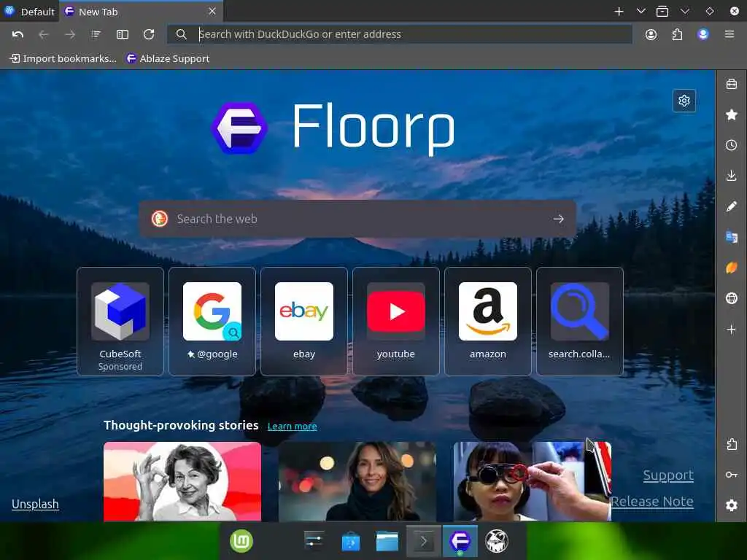Open history clock in sidebar
Image resolution: width=747 pixels, height=560 pixels.
point(731,145)
